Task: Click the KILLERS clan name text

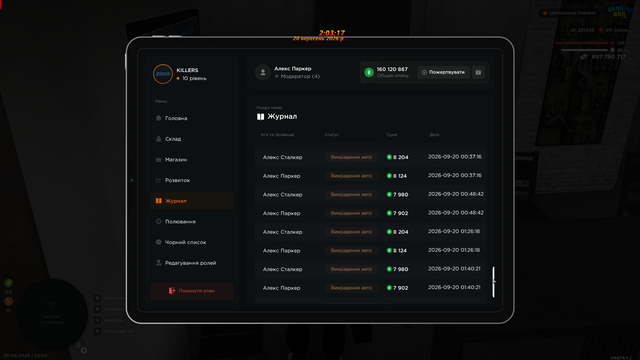Action: click(187, 70)
